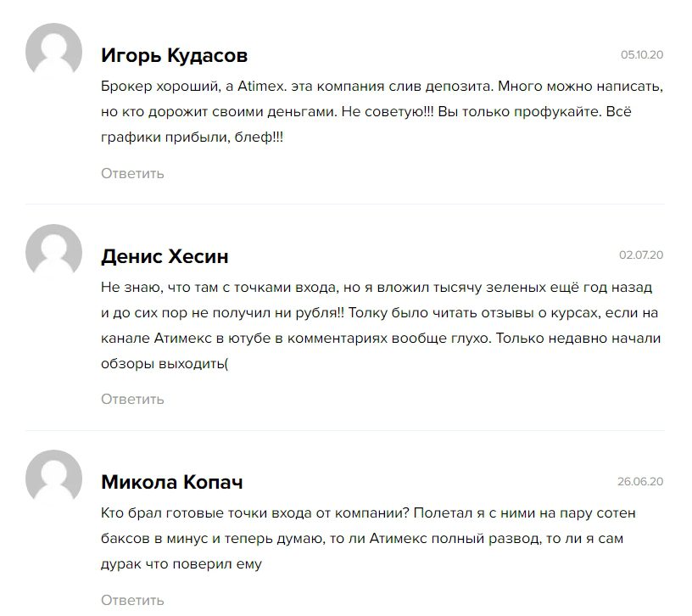Select the timestamp 26.06.20
Image resolution: width=692 pixels, height=616 pixels.
pos(640,481)
